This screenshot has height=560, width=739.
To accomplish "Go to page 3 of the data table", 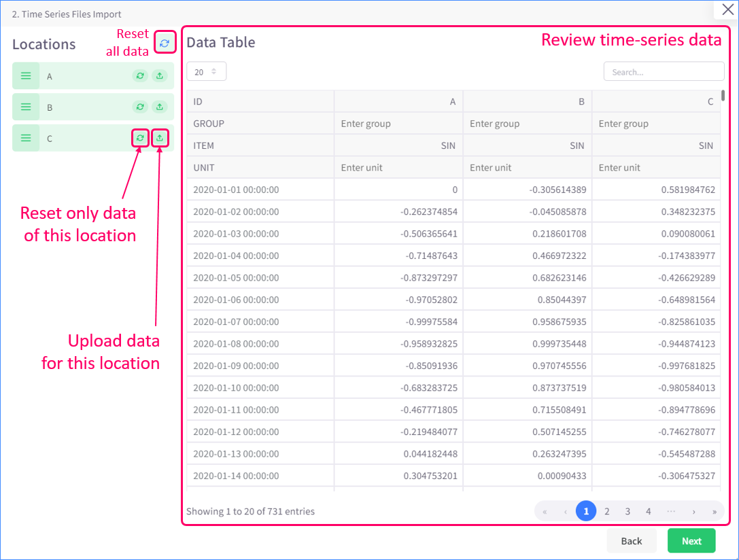I will [x=628, y=511].
